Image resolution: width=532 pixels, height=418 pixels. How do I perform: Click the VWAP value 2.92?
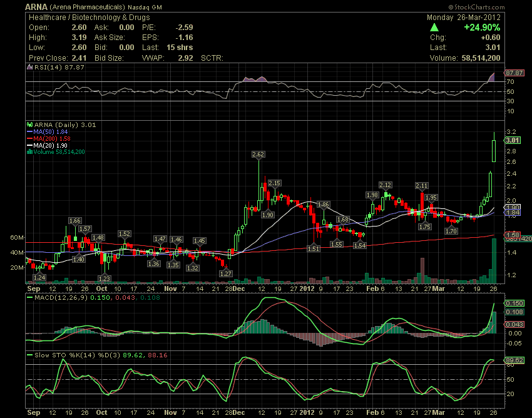point(186,58)
